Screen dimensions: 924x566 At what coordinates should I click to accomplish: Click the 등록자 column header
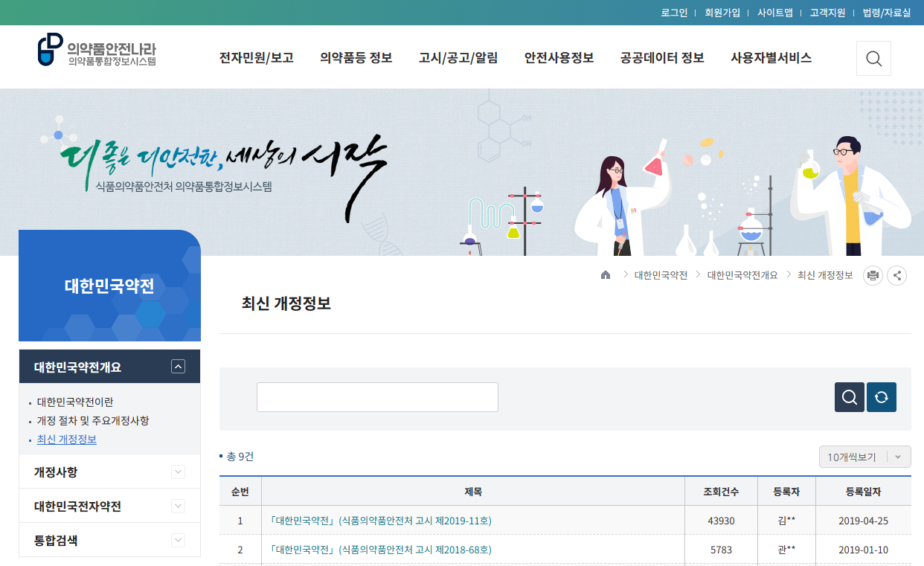[786, 492]
